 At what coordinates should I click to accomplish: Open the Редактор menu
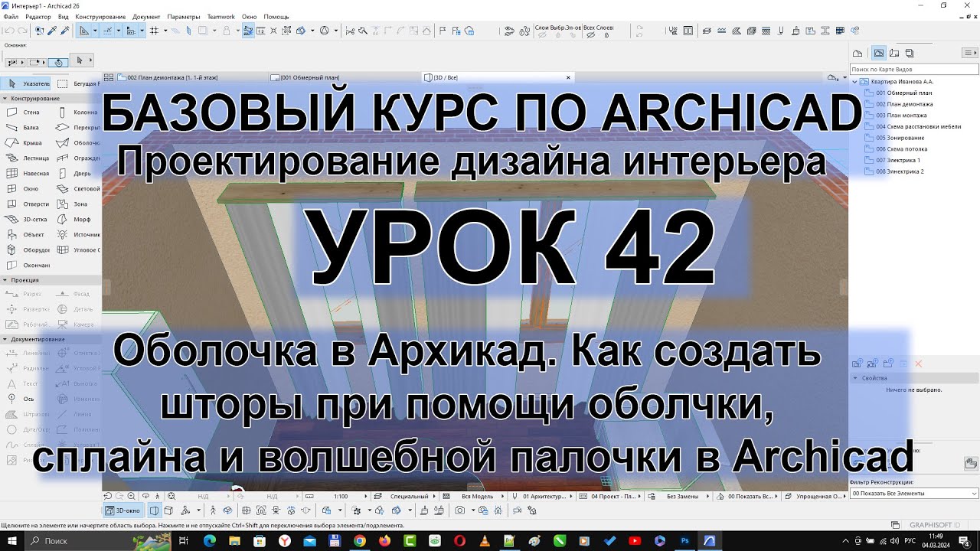[x=38, y=17]
